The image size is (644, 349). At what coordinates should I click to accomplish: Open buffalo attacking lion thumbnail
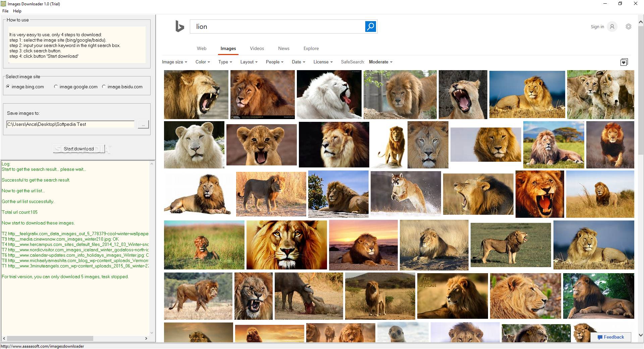[309, 296]
